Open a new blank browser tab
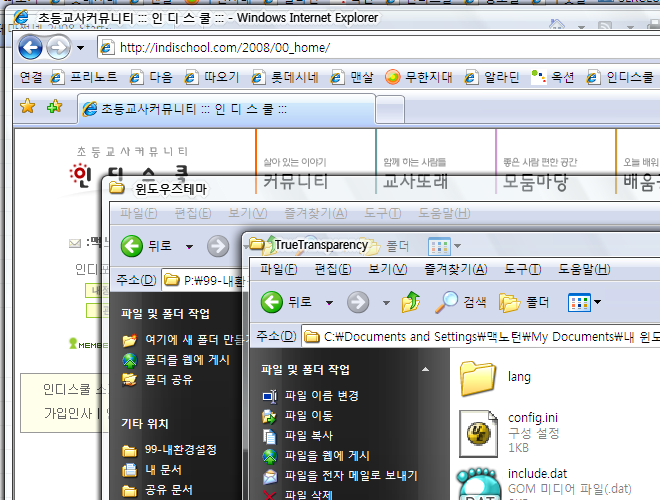 click(390, 110)
